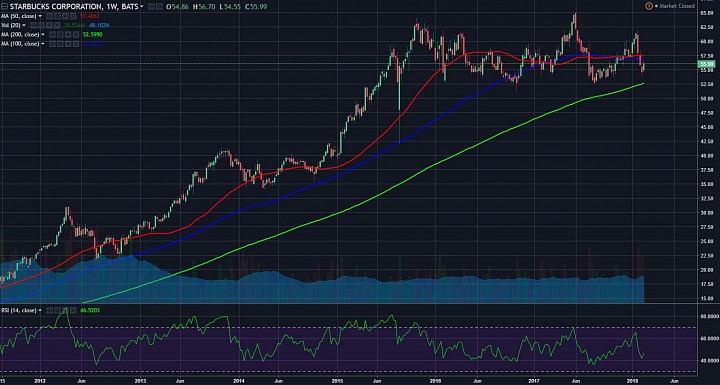
Task: Click the MA (200, close) indicator label
Action: 20,34
